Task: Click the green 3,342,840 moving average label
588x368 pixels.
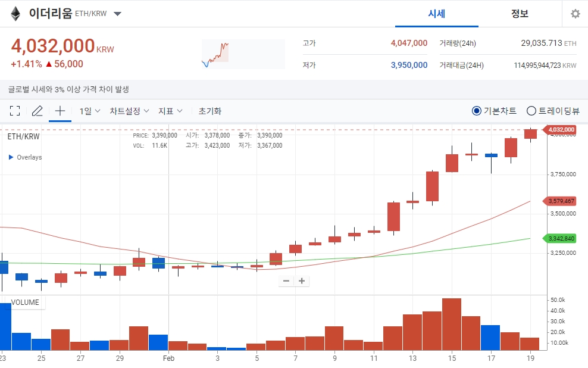Action: 561,238
